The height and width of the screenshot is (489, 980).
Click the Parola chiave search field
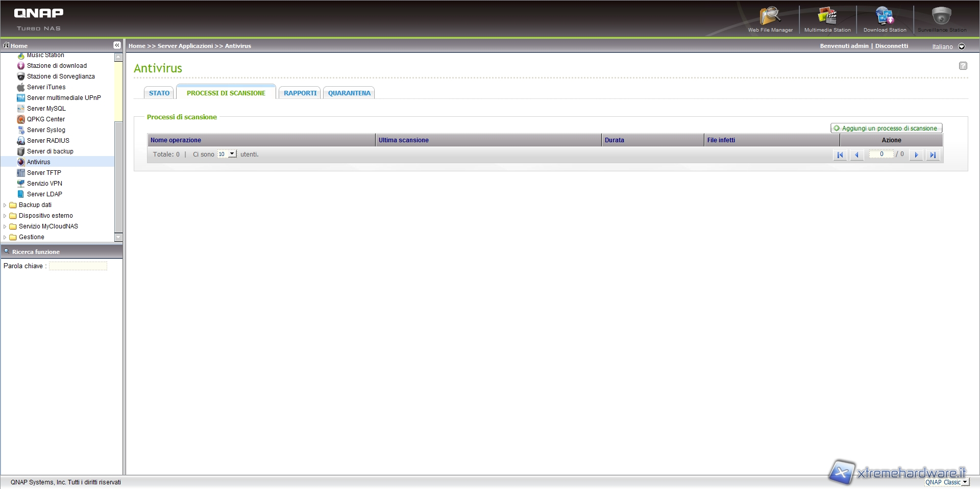coord(78,266)
